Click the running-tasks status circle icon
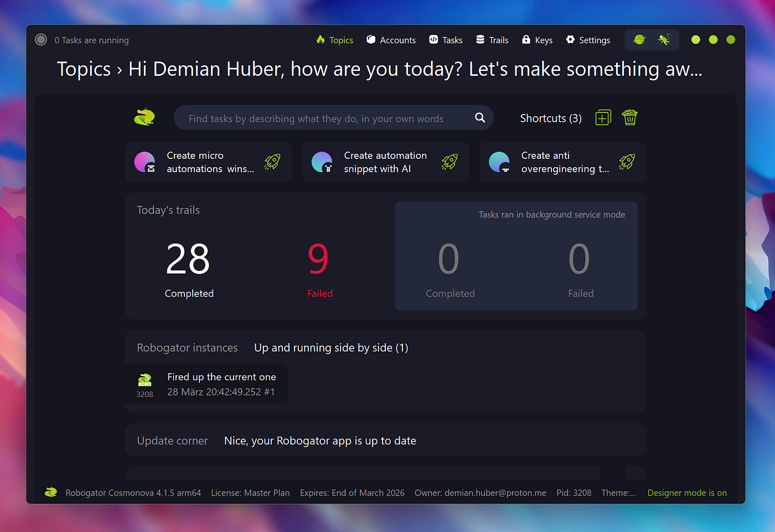 tap(41, 40)
